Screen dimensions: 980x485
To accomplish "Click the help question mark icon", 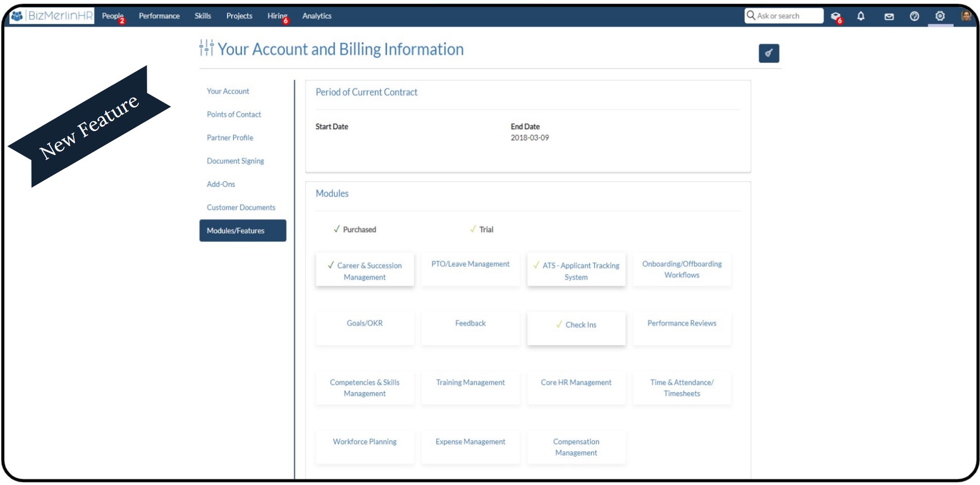I will 914,17.
